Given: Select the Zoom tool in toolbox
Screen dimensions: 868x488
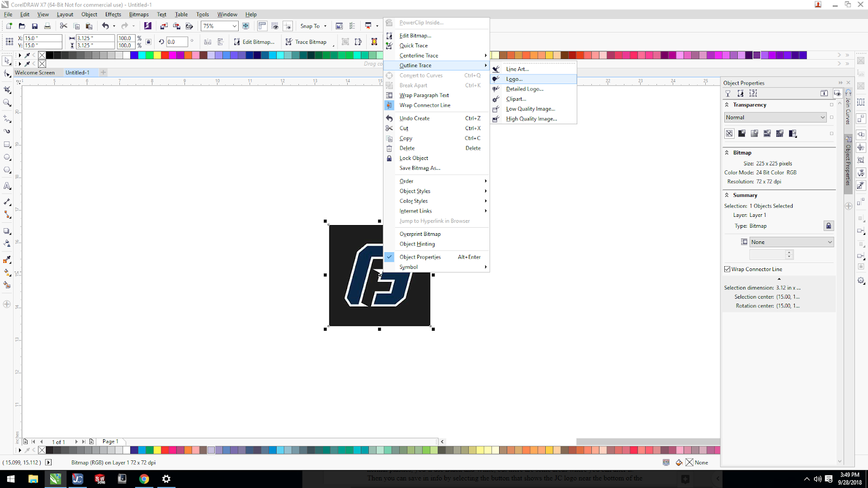Looking at the screenshot, I should [7, 103].
